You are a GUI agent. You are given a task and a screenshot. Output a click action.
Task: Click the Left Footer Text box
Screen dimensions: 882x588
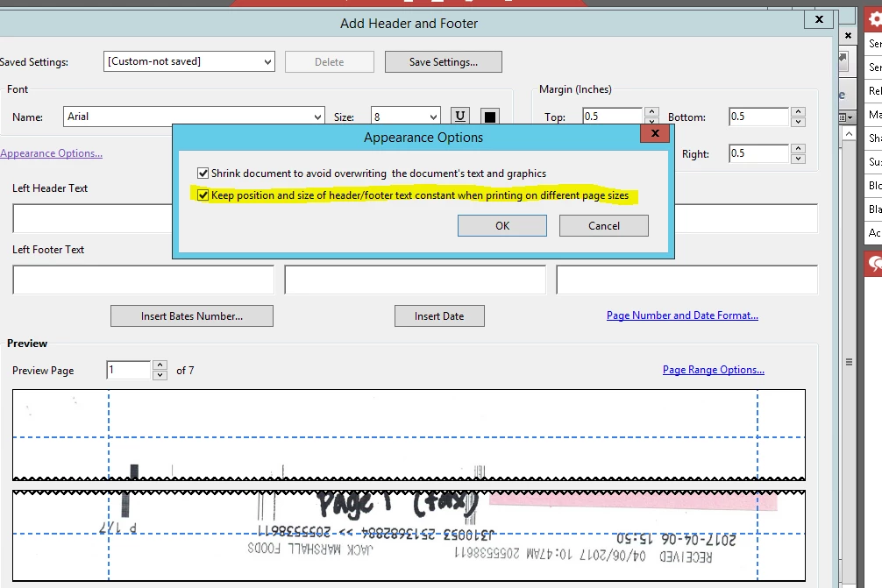click(x=144, y=280)
